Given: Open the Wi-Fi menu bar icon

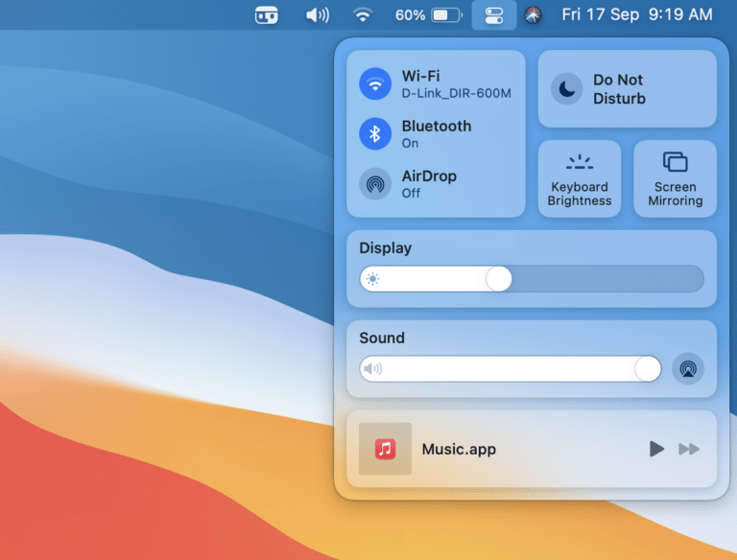Looking at the screenshot, I should (x=363, y=15).
